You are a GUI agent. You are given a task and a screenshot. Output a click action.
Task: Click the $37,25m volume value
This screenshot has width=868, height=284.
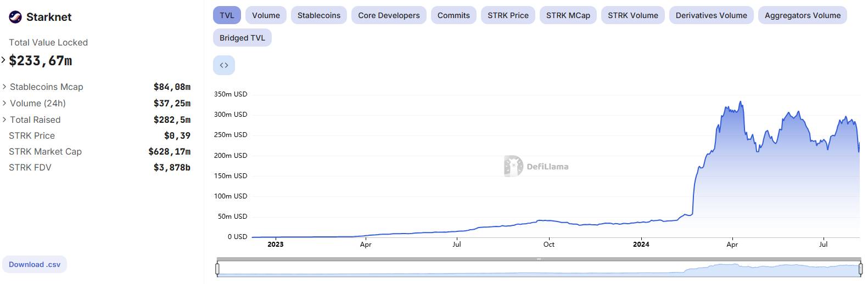(172, 103)
